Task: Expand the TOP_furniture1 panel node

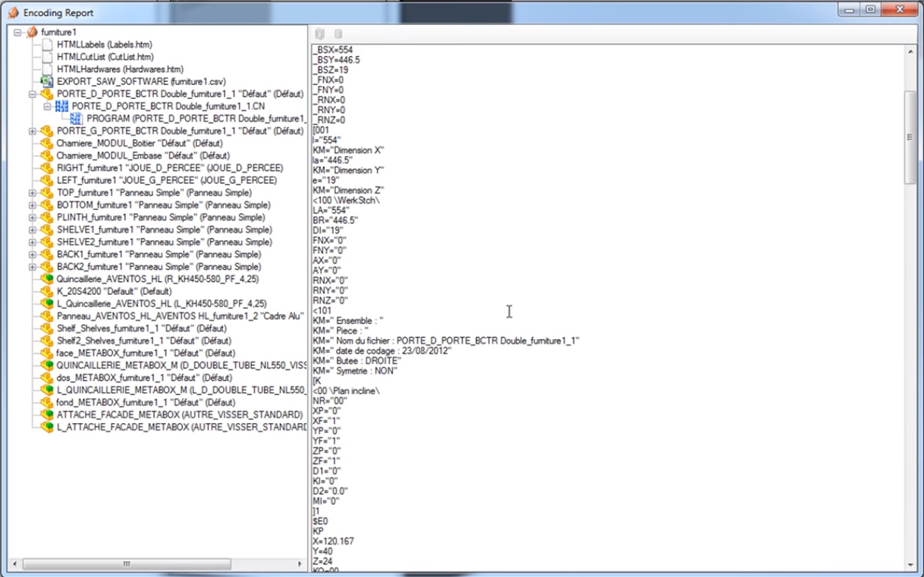Action: [33, 193]
